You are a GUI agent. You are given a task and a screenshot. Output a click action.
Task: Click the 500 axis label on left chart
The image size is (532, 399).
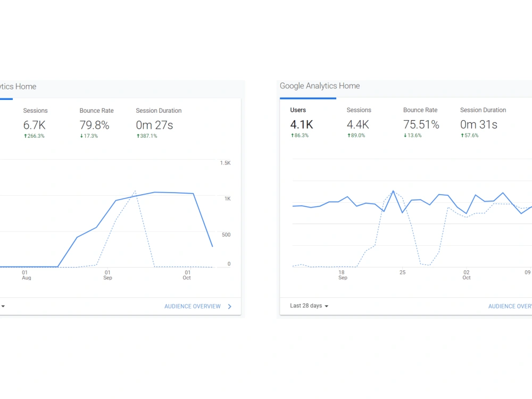(x=226, y=235)
